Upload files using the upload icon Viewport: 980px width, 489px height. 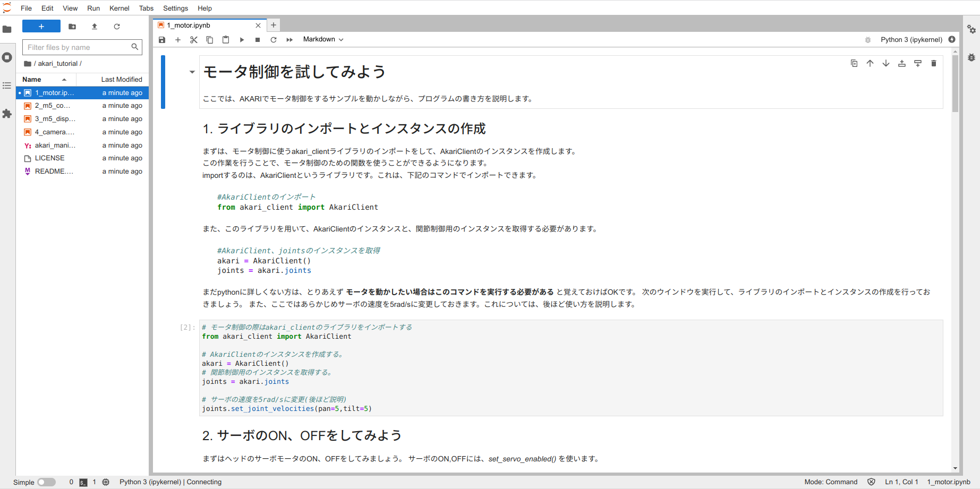tap(95, 27)
